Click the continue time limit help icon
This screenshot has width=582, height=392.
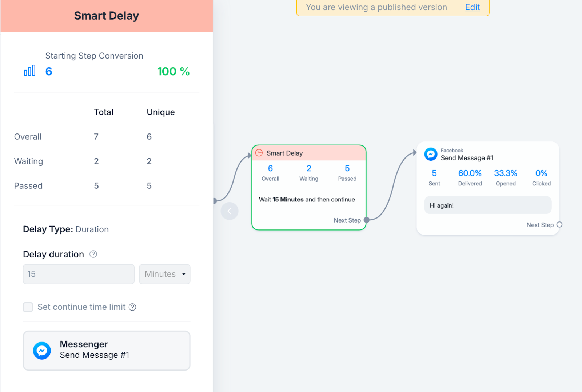click(x=133, y=307)
